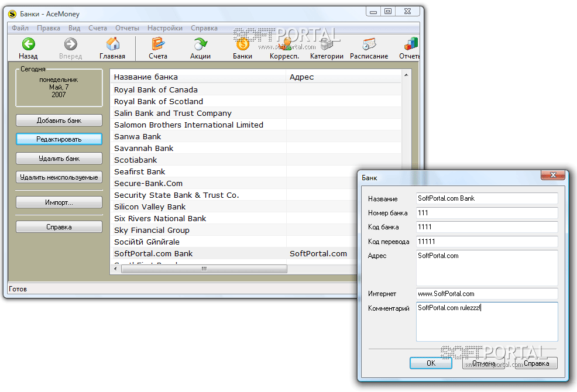This screenshot has width=577, height=392.
Task: Click the Интернет input field
Action: click(x=487, y=294)
